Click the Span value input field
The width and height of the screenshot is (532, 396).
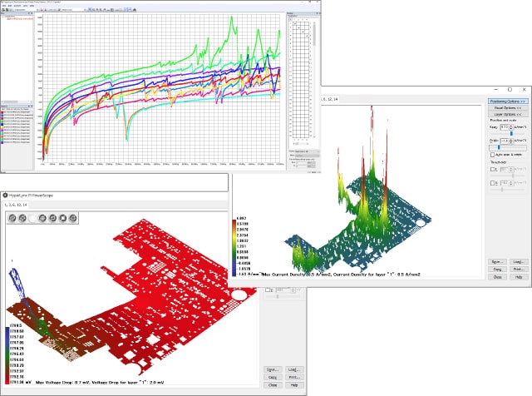tap(505, 126)
